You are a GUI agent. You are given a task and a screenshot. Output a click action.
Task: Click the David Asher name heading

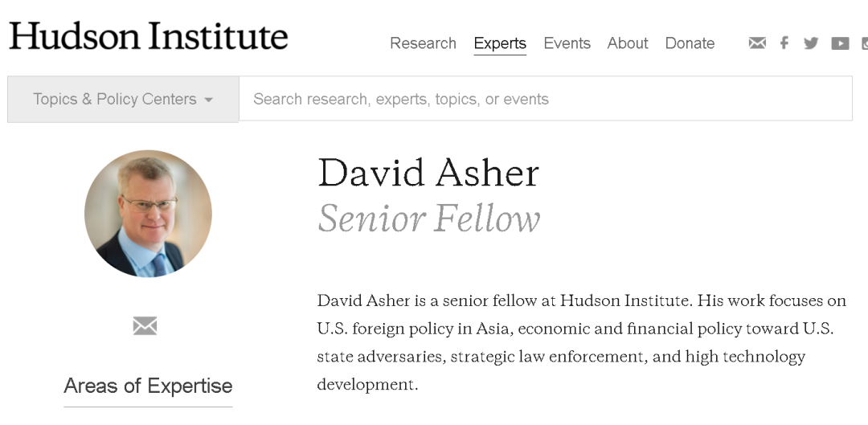tap(428, 173)
